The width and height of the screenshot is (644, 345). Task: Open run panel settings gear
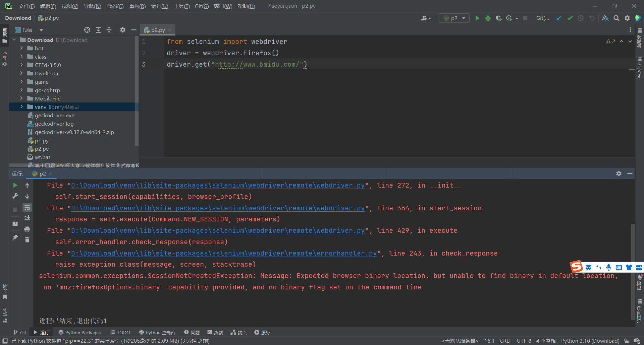[619, 174]
